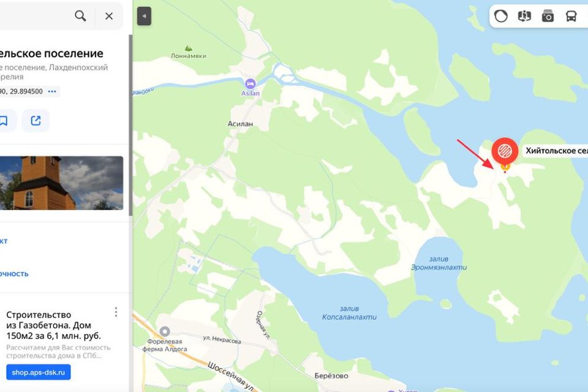Select the red Хийтольское location pin

pos(505,151)
